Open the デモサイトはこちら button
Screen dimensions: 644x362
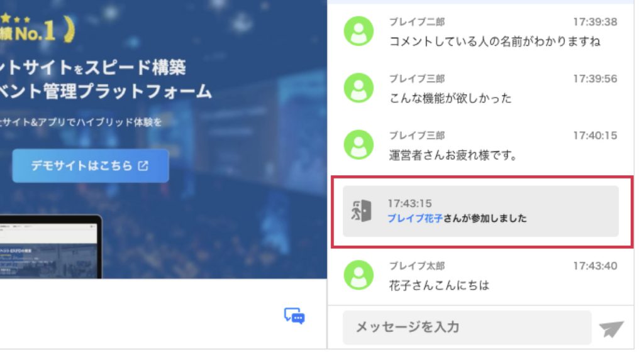point(91,166)
